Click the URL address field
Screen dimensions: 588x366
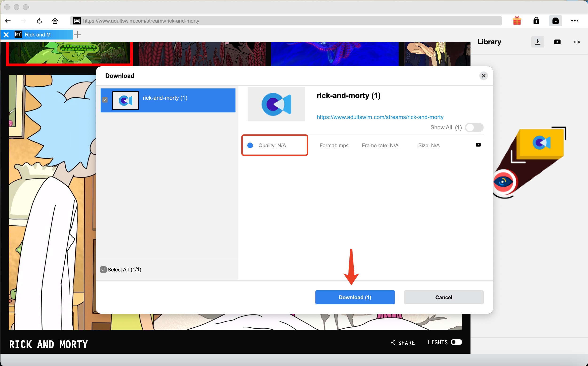pos(285,21)
